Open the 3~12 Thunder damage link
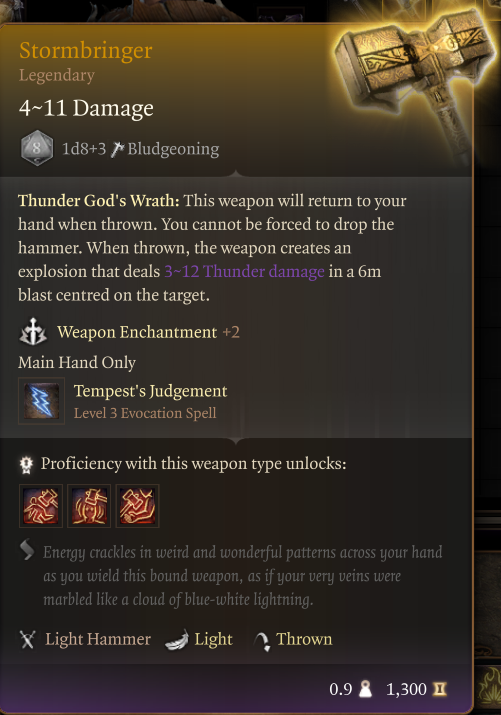Screen dimensions: 501x715 pos(244,271)
